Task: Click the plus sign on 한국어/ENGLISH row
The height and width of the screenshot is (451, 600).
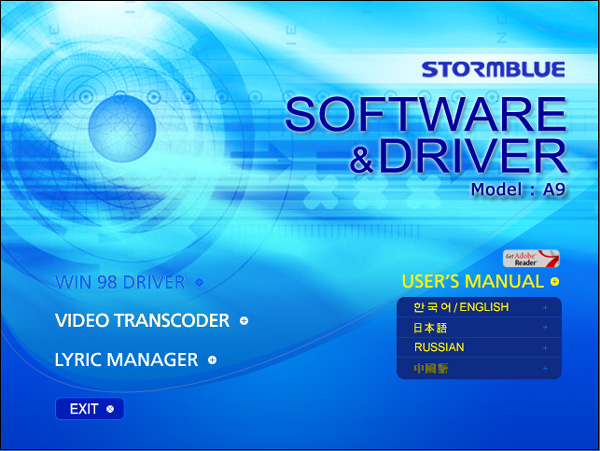Action: point(545,307)
